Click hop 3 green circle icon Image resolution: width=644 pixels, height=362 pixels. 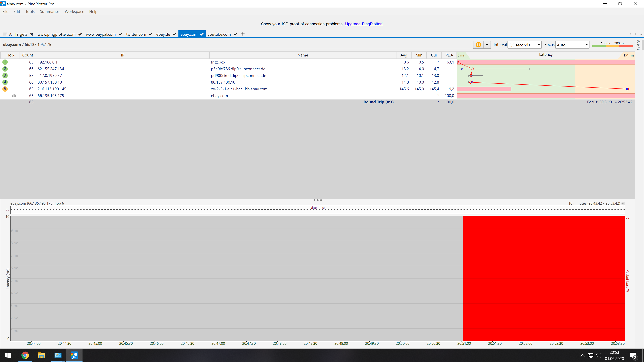pyautogui.click(x=5, y=75)
